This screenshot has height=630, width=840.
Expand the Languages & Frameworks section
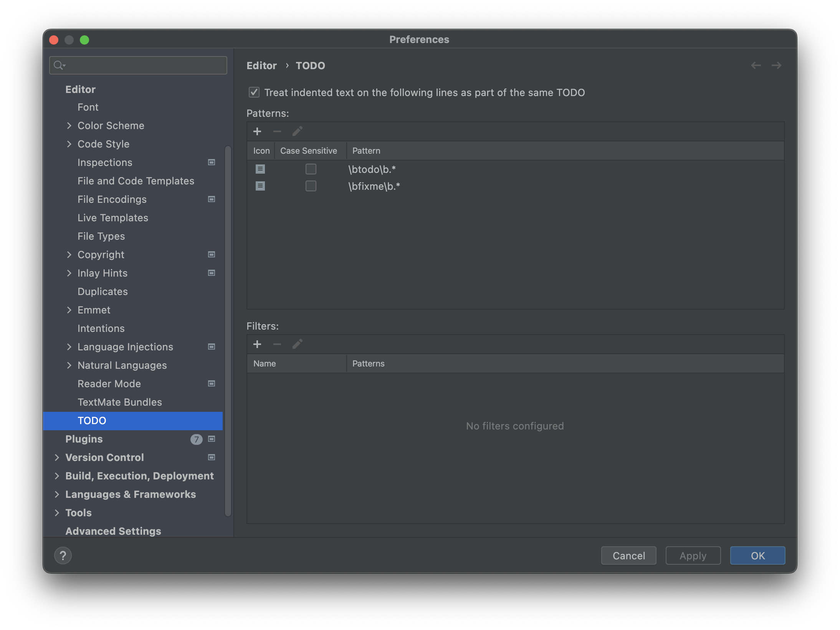[x=57, y=494]
